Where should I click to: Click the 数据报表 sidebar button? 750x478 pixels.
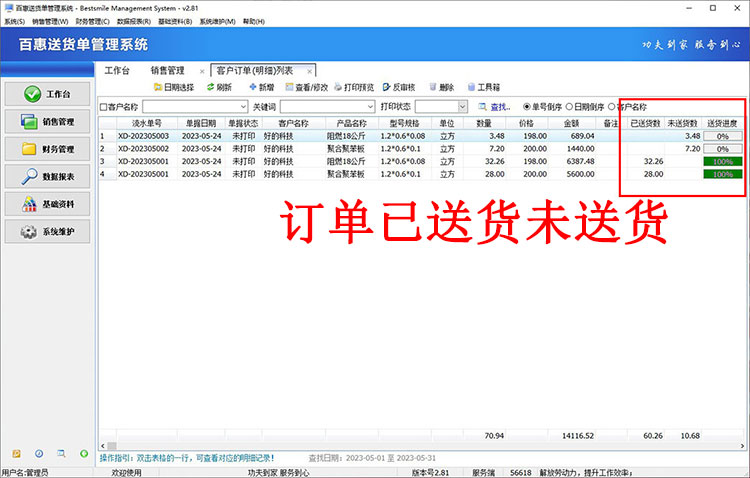pyautogui.click(x=48, y=177)
